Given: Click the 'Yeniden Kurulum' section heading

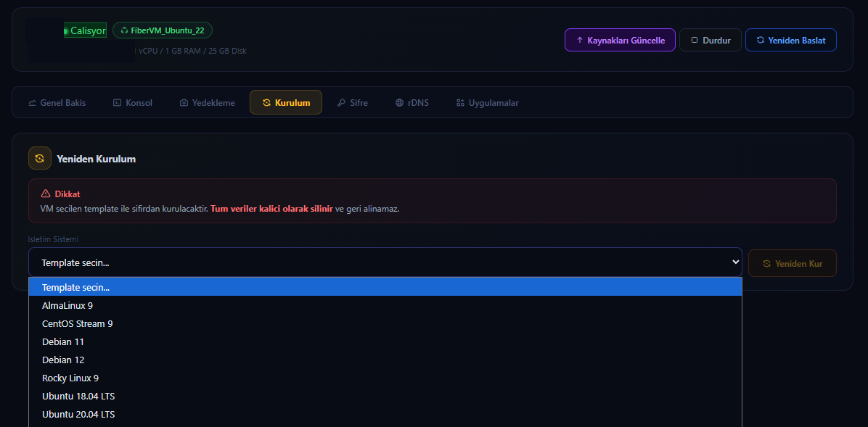Looking at the screenshot, I should pyautogui.click(x=97, y=159).
